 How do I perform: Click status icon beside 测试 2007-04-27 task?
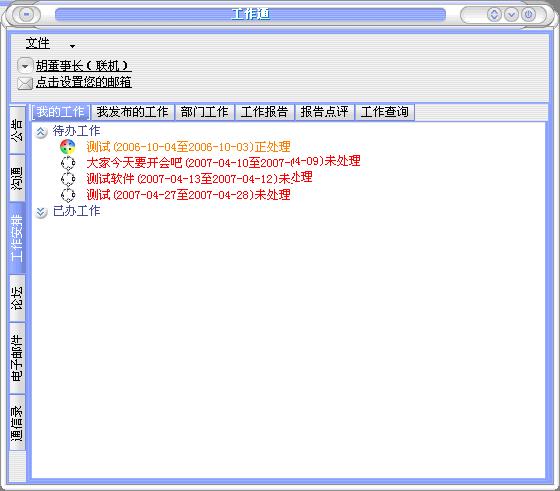(68, 195)
